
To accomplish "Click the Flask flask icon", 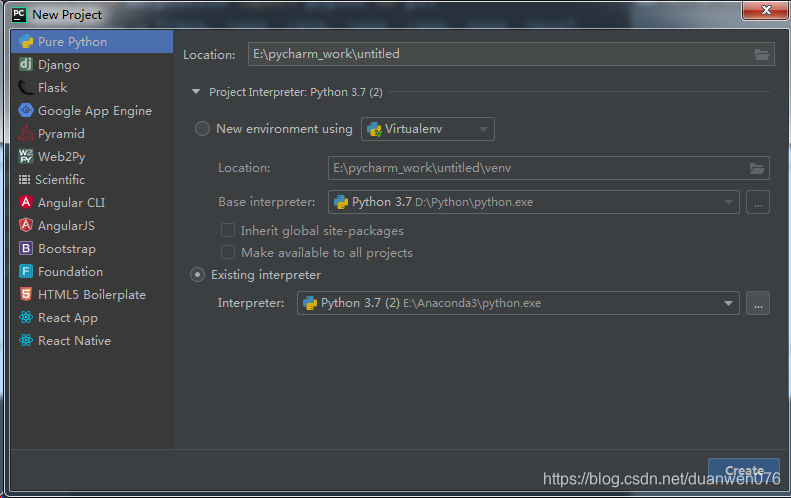I will pos(26,87).
